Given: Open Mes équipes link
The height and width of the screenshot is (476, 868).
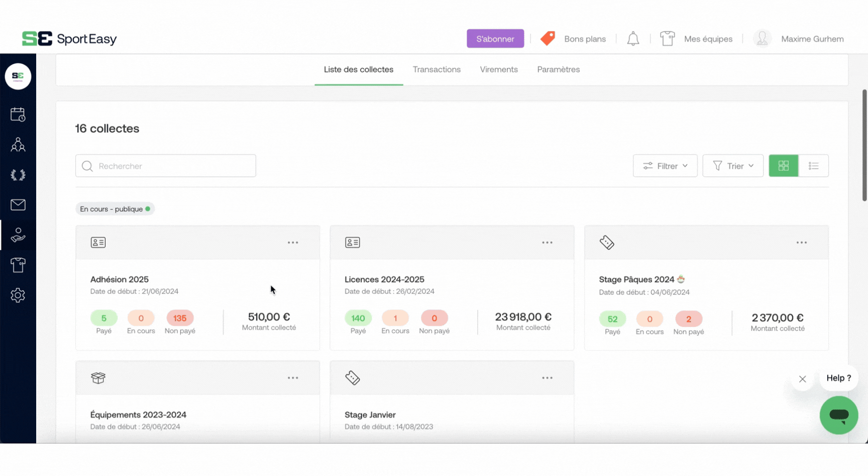Looking at the screenshot, I should point(708,39).
